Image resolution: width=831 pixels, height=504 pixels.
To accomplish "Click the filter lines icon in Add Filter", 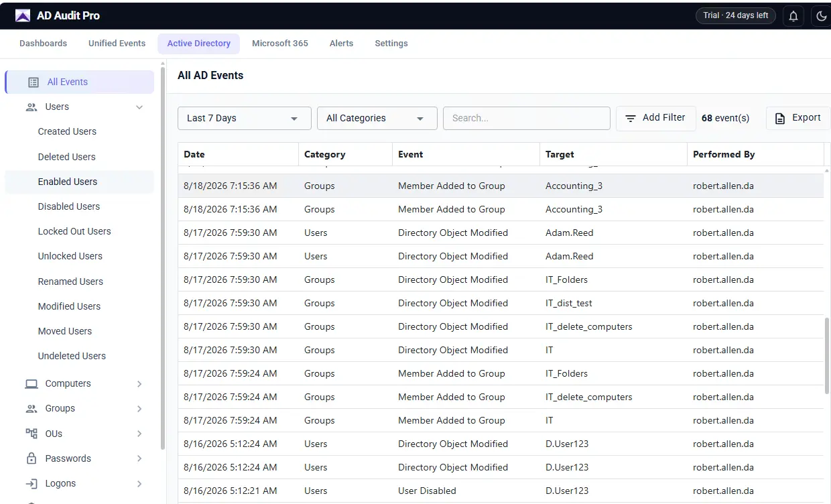I will tap(631, 119).
